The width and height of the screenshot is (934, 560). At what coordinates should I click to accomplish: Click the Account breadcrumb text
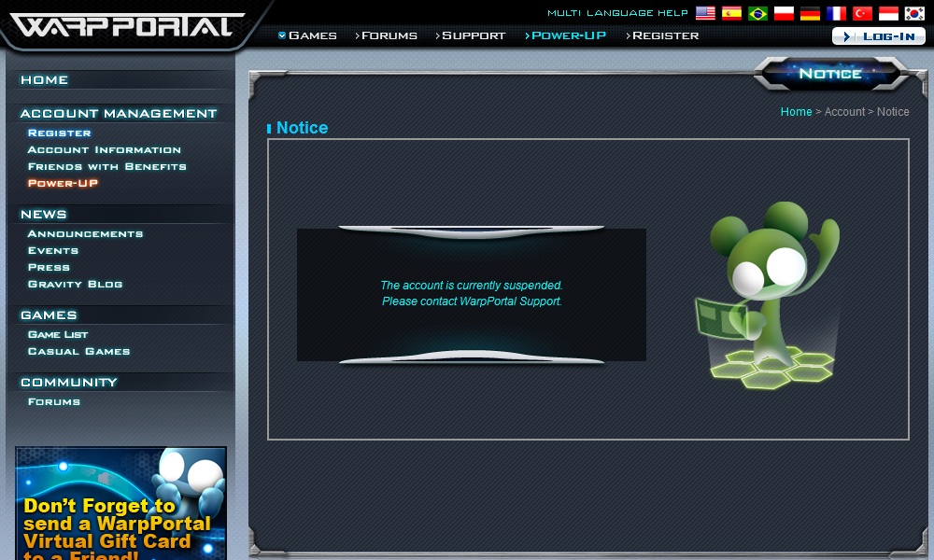click(844, 112)
